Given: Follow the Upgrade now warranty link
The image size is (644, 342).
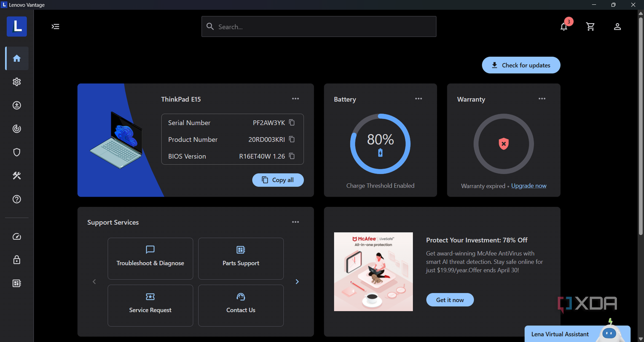Looking at the screenshot, I should click(x=529, y=186).
